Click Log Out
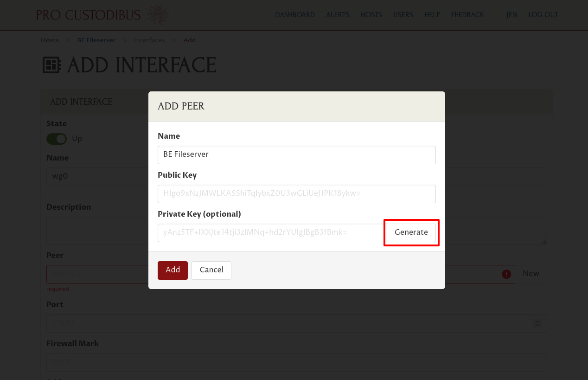Image resolution: width=588 pixels, height=380 pixels. tap(543, 15)
